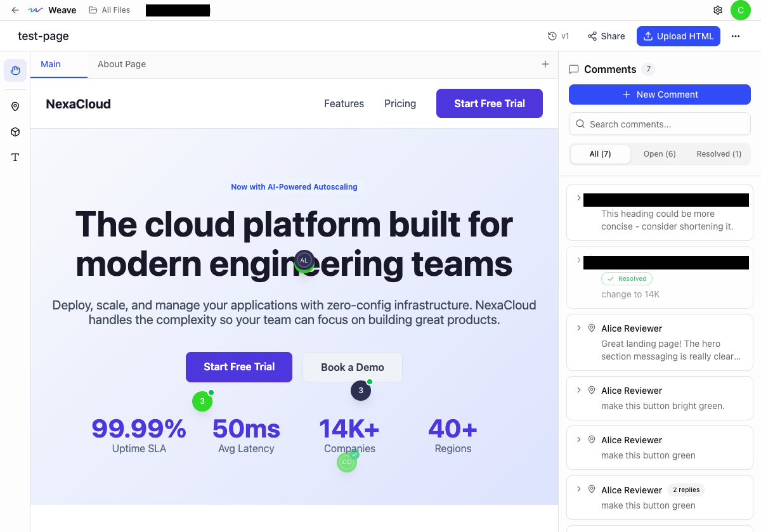The image size is (761, 532).
Task: Add a new page with plus icon
Action: (545, 64)
